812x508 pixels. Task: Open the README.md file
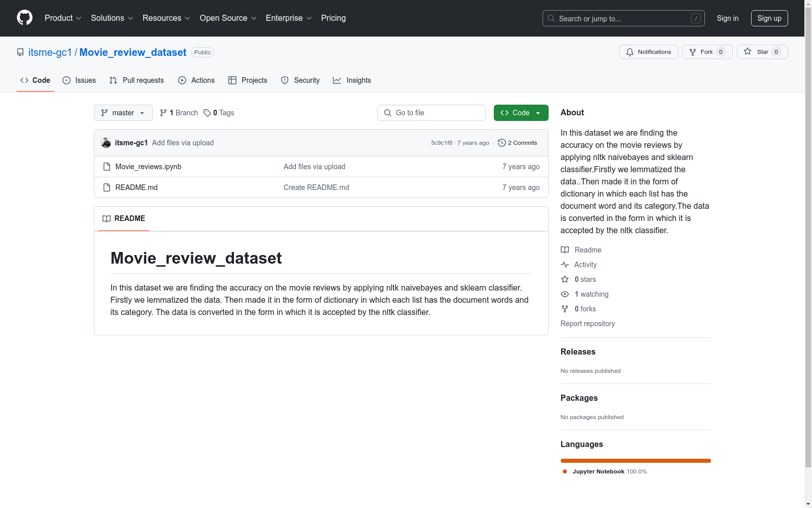pyautogui.click(x=137, y=187)
